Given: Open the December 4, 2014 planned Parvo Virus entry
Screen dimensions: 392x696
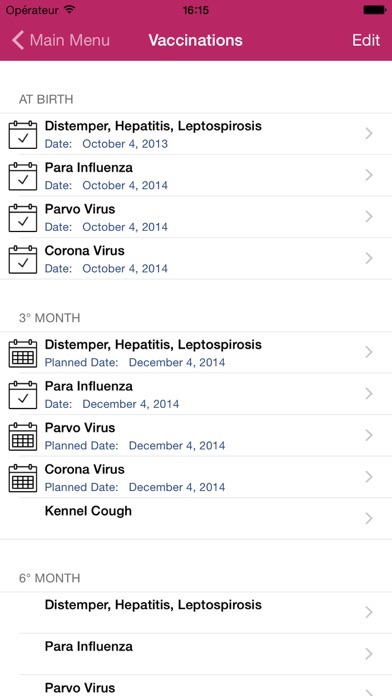Looking at the screenshot, I should (x=196, y=435).
